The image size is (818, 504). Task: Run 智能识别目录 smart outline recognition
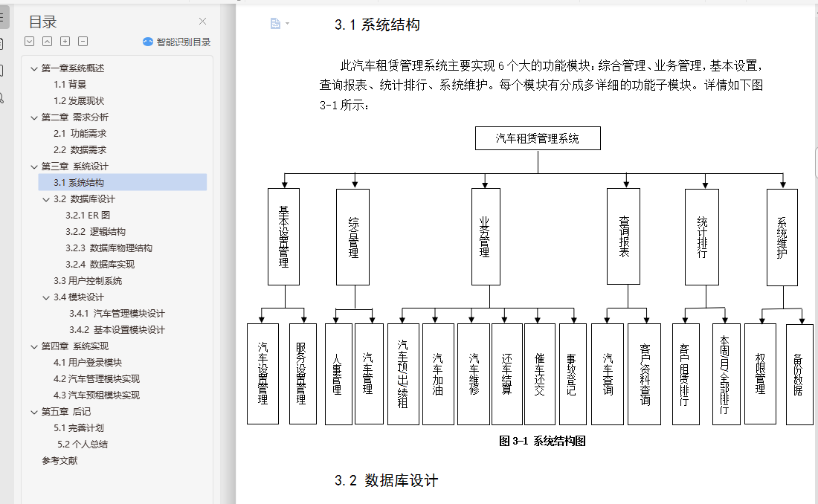tap(177, 42)
